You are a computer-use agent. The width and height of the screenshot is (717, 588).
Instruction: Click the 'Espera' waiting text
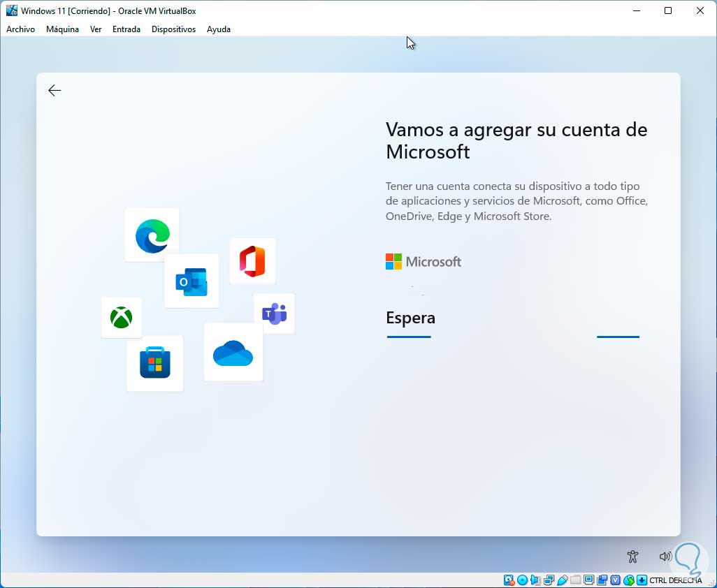410,318
